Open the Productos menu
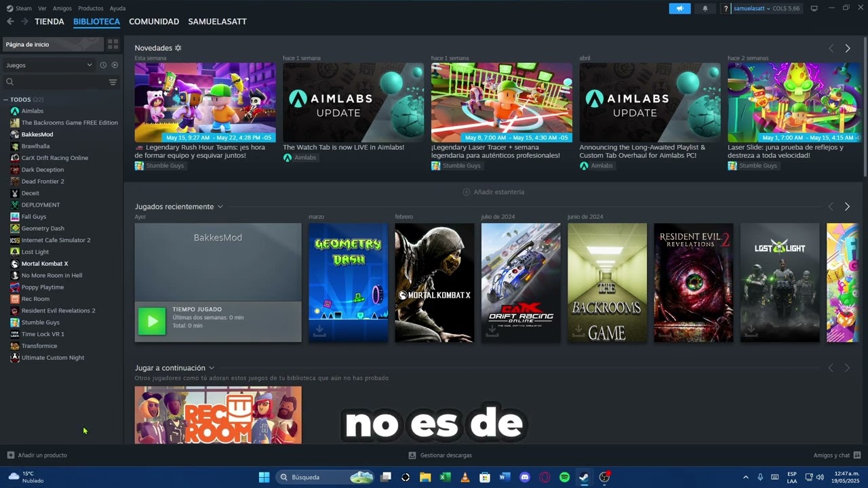 (91, 8)
